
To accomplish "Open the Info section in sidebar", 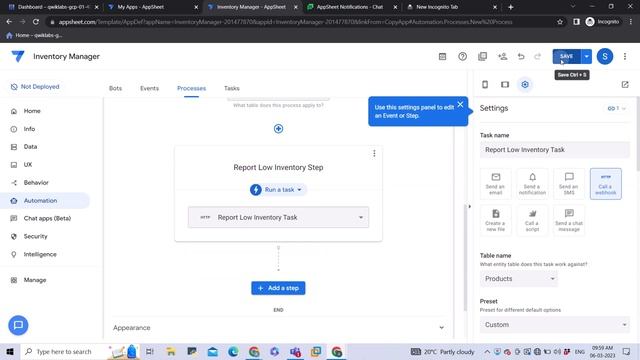I will click(29, 129).
